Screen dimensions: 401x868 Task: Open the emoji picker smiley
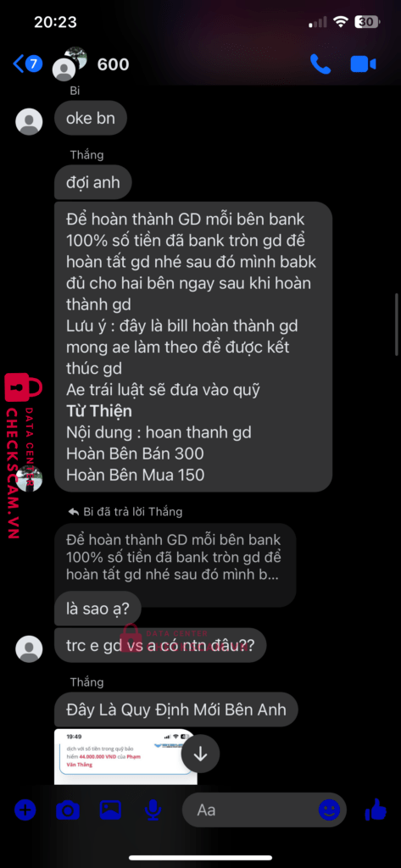(329, 810)
